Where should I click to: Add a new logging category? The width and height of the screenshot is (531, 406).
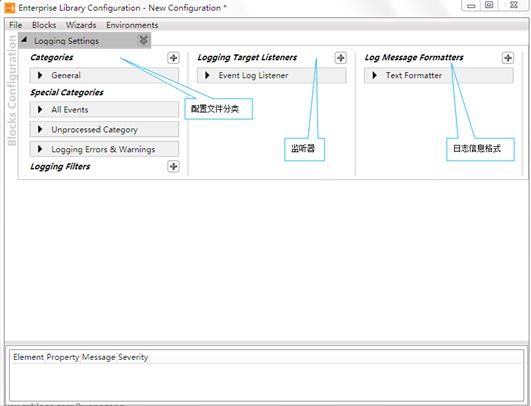point(173,58)
